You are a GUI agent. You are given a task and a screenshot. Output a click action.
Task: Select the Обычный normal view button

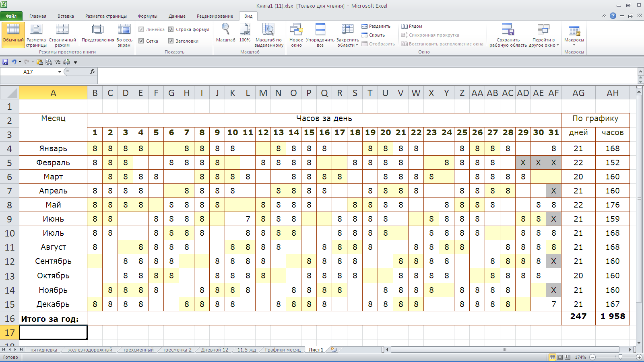13,35
